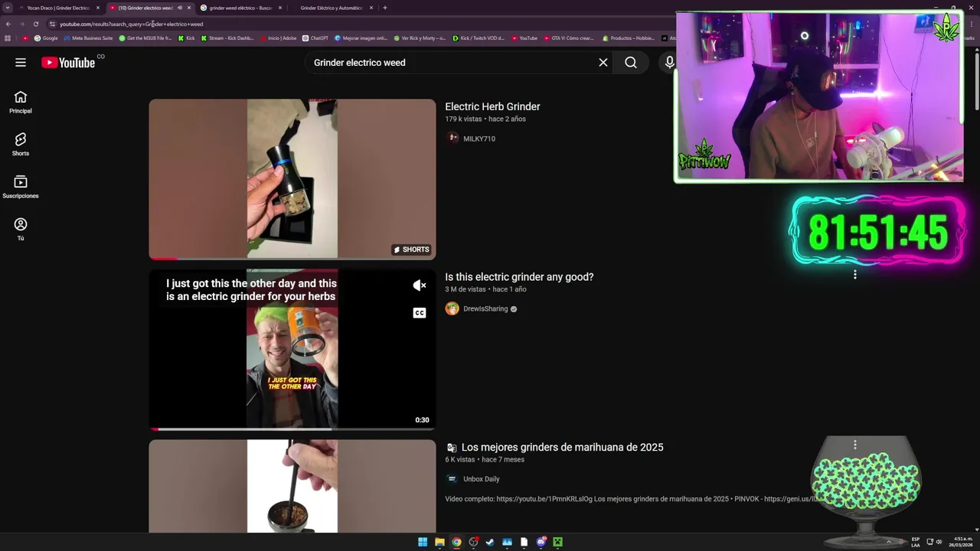Open Steam from the taskbar
This screenshot has width=980, height=551.
coord(490,542)
